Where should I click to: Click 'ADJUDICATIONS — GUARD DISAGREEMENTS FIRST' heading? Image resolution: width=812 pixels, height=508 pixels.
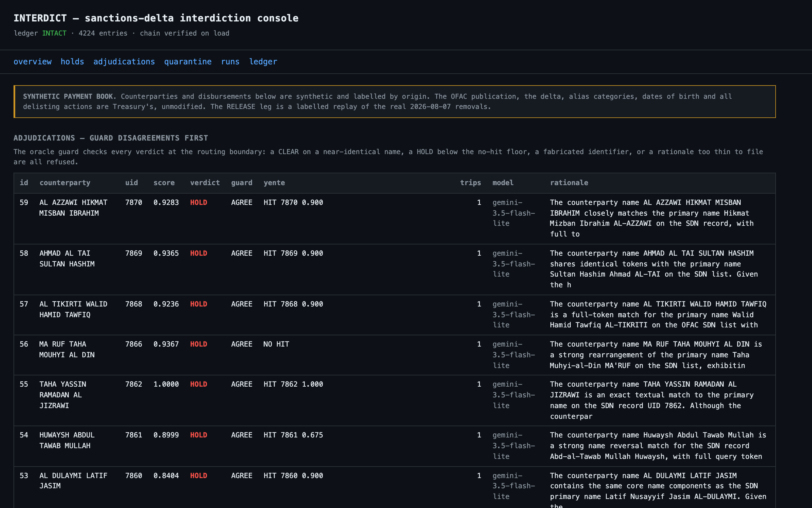(111, 138)
